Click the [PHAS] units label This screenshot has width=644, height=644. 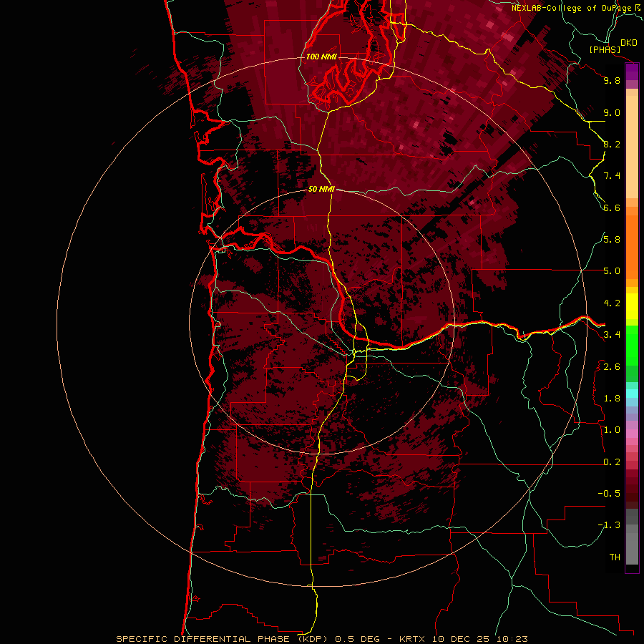(605, 49)
